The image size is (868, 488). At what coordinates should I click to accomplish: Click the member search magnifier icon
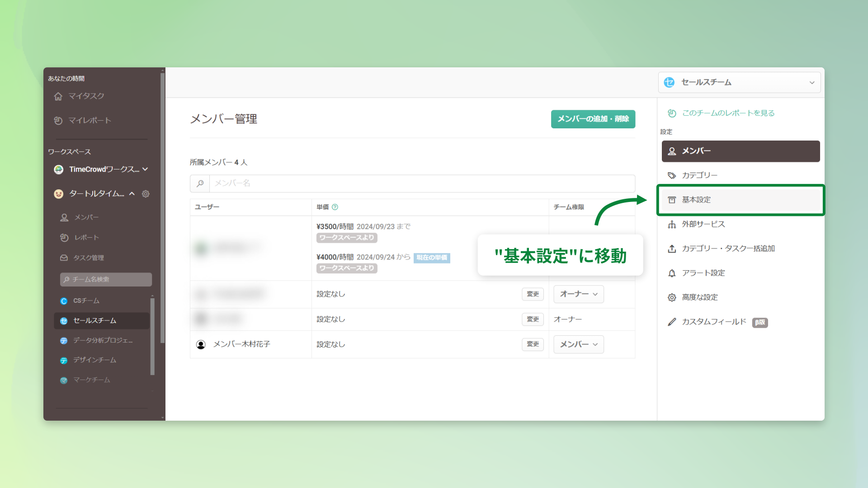coord(200,183)
